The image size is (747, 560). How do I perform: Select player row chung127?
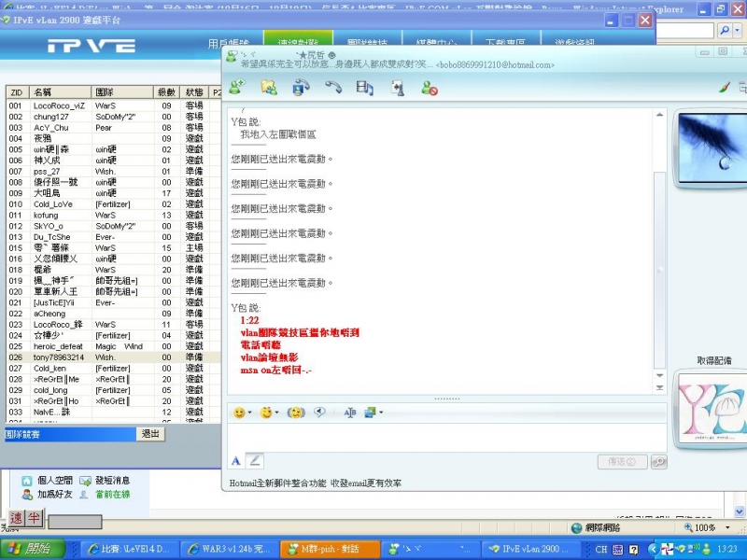[x=113, y=117]
